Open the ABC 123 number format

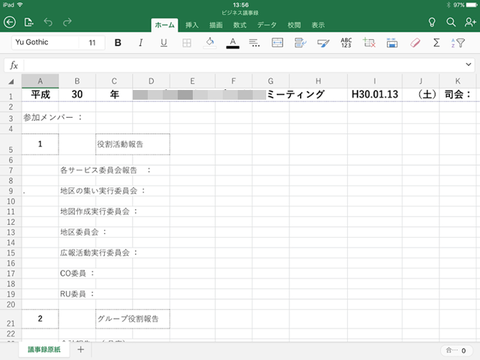346,43
